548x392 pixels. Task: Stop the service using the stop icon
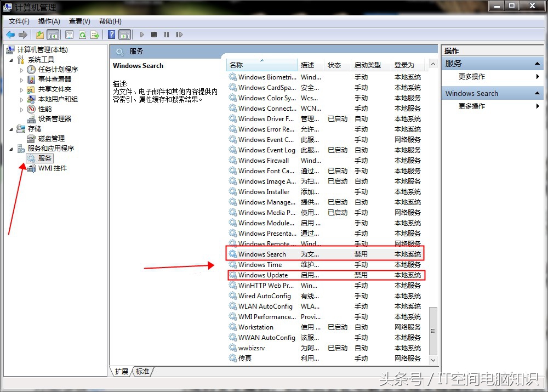(x=155, y=35)
